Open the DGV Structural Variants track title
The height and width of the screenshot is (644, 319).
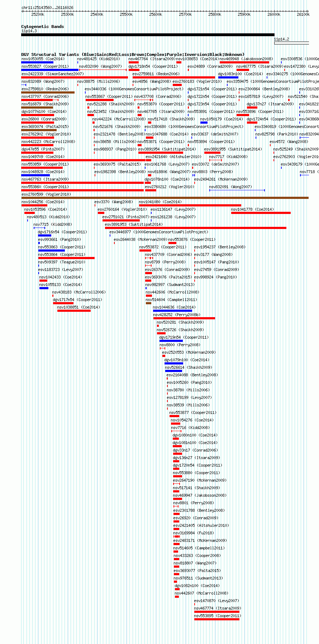[133, 54]
